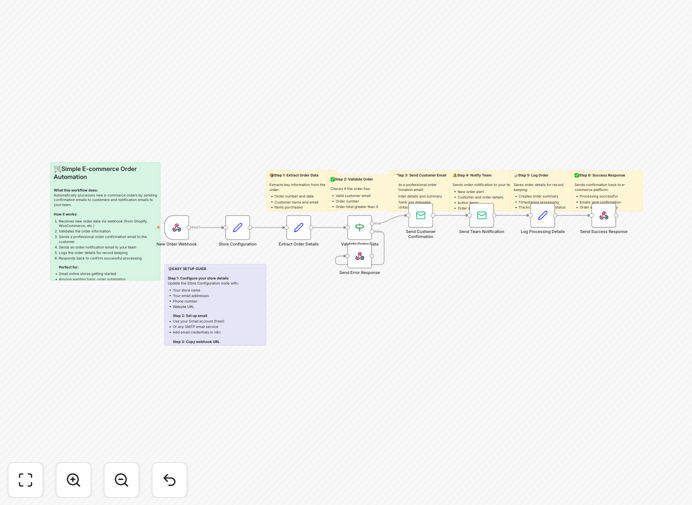Zoom in on the workflow canvas

point(73,480)
